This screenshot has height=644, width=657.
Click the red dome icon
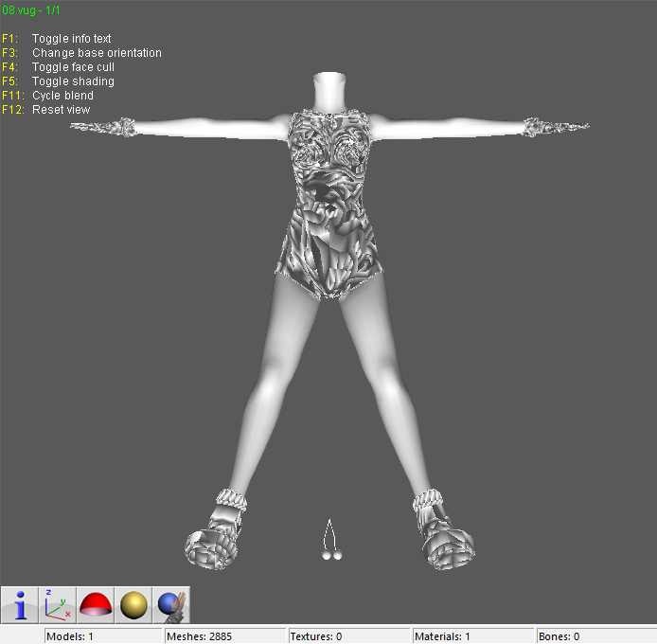coord(95,605)
